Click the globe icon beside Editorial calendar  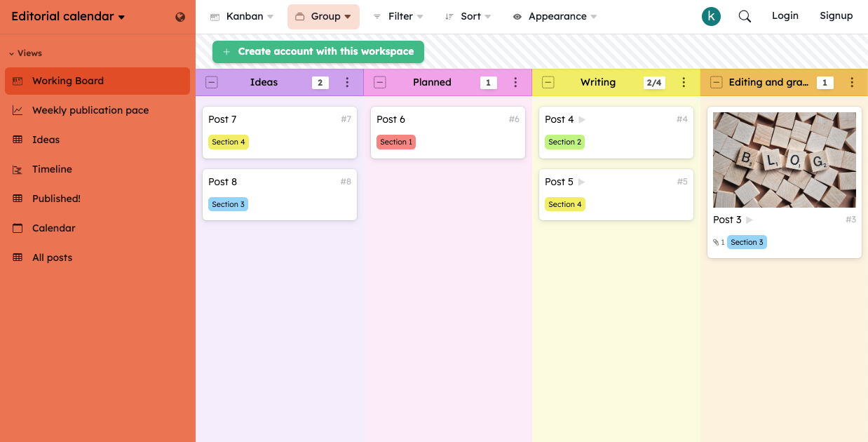[x=180, y=17]
